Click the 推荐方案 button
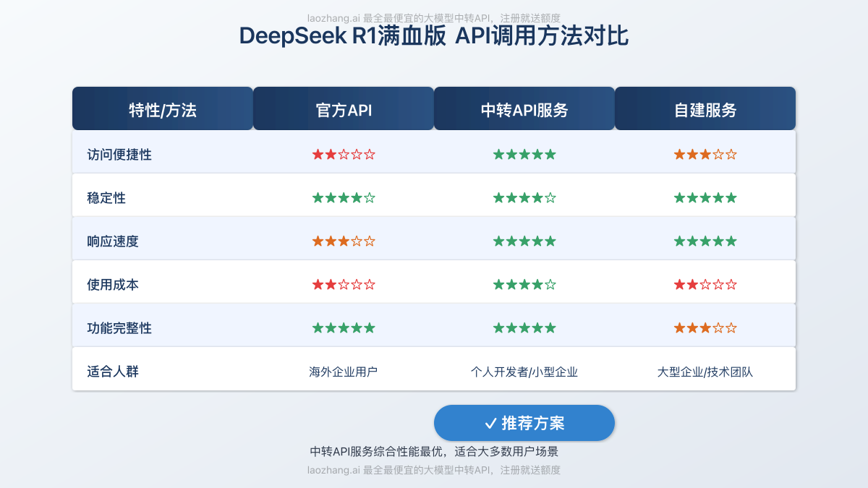868x488 pixels. point(524,423)
